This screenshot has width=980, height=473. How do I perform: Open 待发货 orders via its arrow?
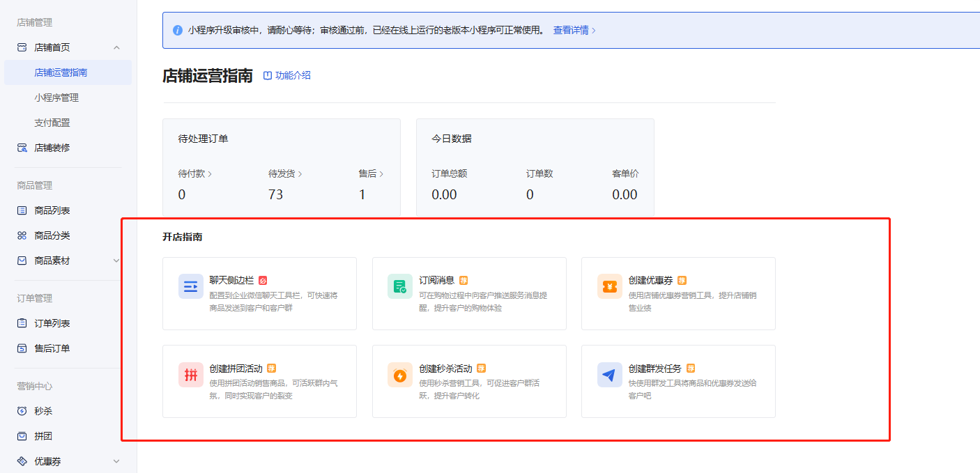pos(300,174)
